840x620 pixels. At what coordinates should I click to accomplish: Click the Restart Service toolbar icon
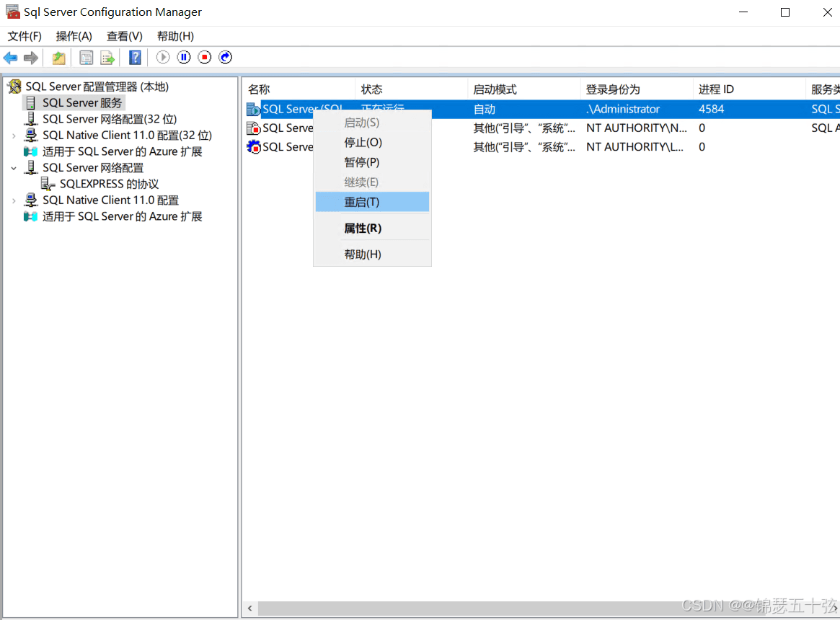[226, 58]
